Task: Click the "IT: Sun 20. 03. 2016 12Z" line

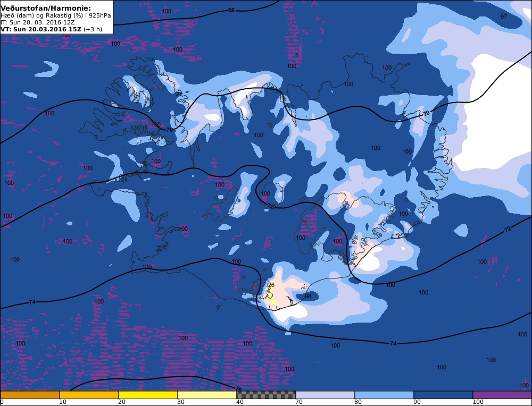Action: 38,22
